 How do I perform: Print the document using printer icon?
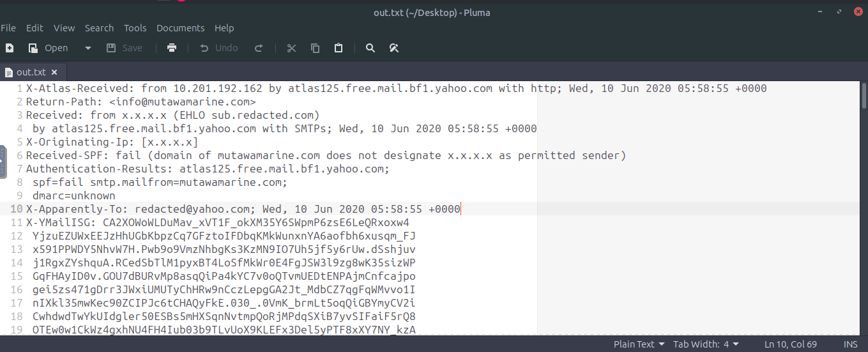(x=171, y=48)
